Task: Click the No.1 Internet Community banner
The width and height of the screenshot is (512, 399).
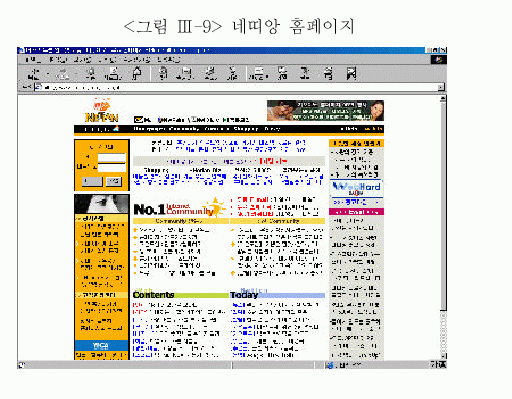Action: (x=179, y=208)
